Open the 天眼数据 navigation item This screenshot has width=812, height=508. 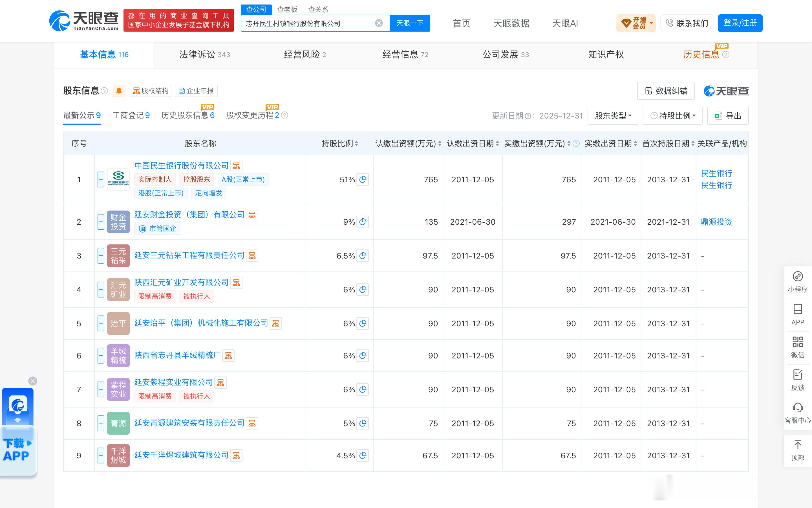[x=511, y=23]
